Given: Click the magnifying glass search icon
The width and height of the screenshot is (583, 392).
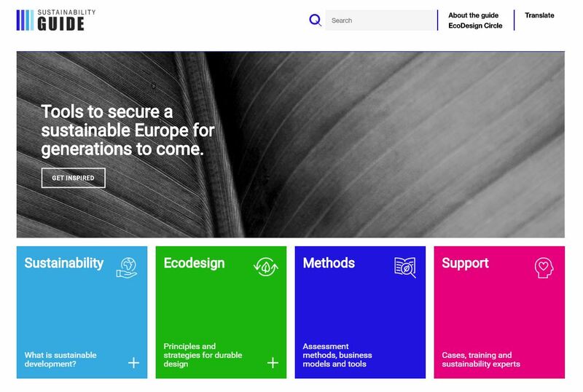Looking at the screenshot, I should [316, 20].
